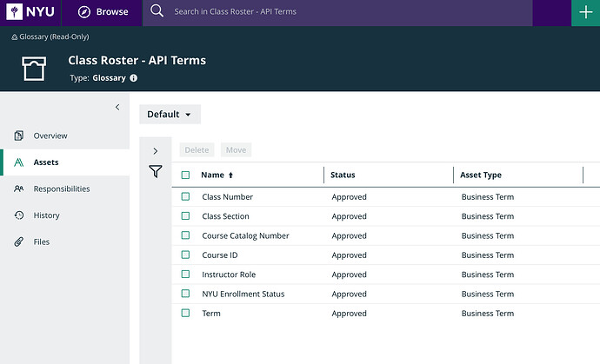The height and width of the screenshot is (364, 600).
Task: Expand the filter pane chevron
Action: 155,150
